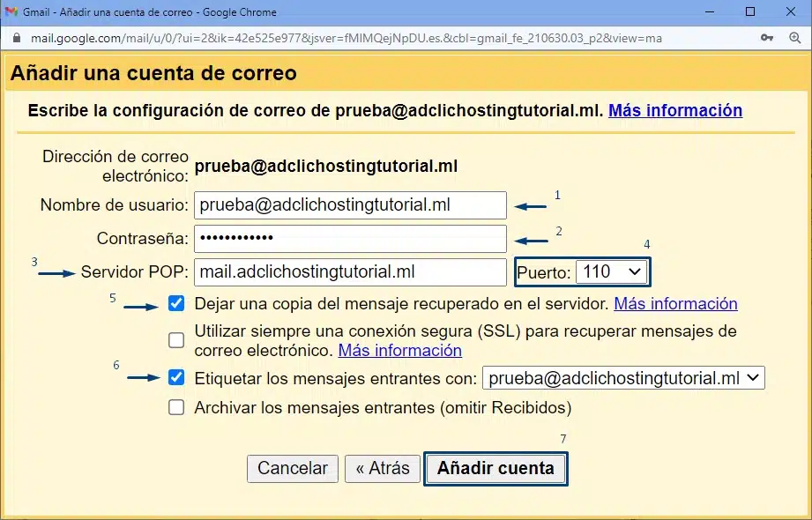Uncheck labeling incoming messages
The height and width of the screenshot is (520, 812).
point(175,377)
